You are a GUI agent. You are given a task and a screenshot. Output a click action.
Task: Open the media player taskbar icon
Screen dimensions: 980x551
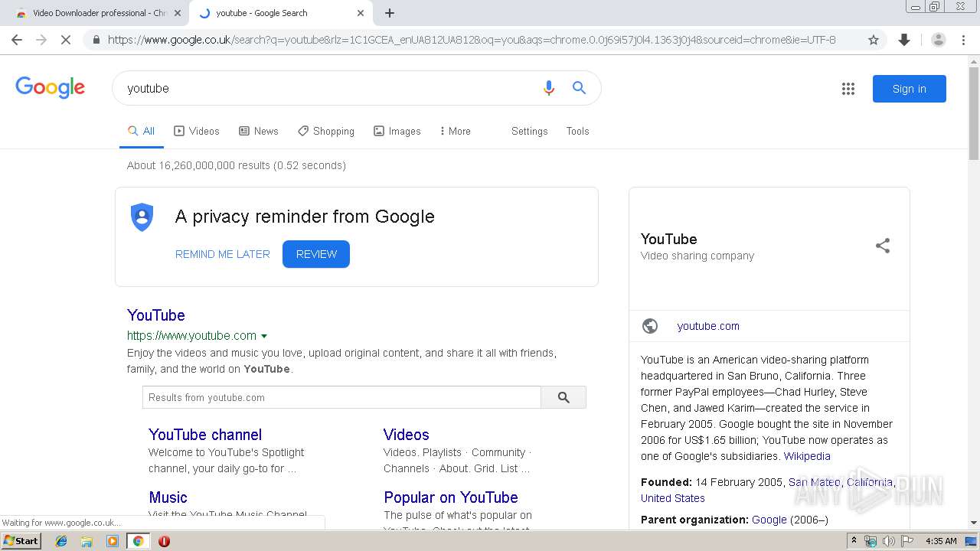(x=113, y=541)
